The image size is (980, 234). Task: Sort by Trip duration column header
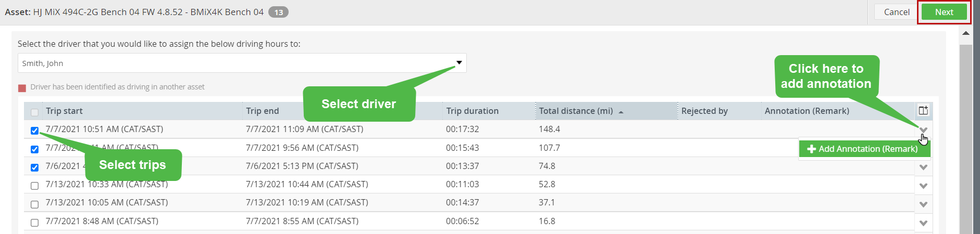tap(472, 111)
